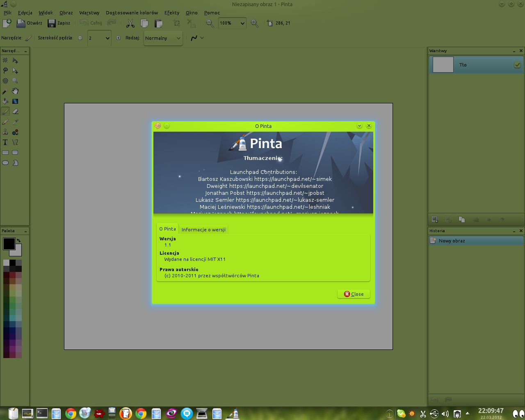The height and width of the screenshot is (420, 525).
Task: Click Add New Layer icon in Warstwy panel
Action: [435, 219]
